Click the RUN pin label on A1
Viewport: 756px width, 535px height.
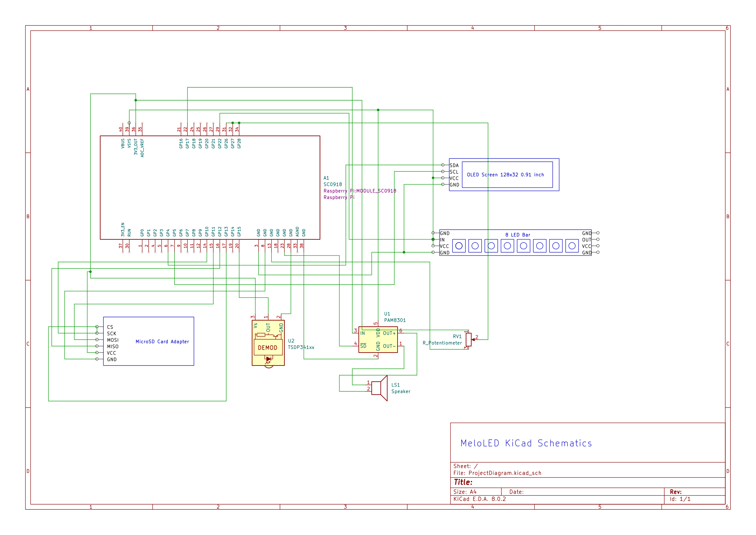[129, 233]
